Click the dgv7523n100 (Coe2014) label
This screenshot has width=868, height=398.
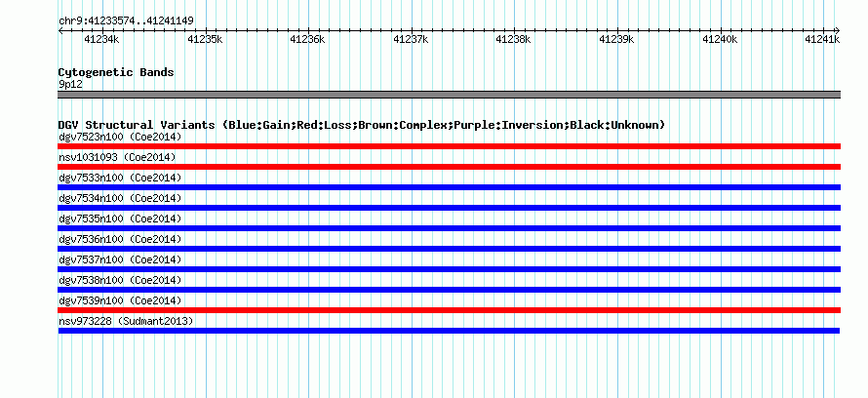click(120, 137)
